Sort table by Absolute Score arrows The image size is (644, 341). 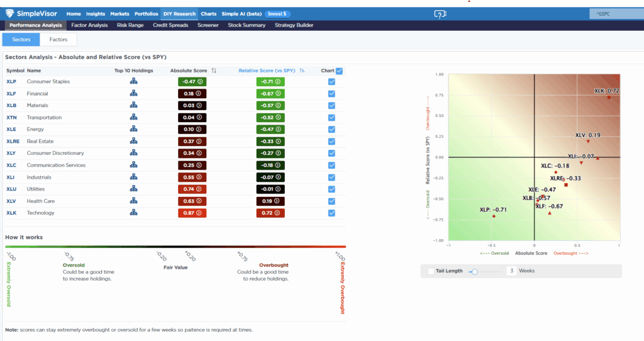[x=214, y=71]
